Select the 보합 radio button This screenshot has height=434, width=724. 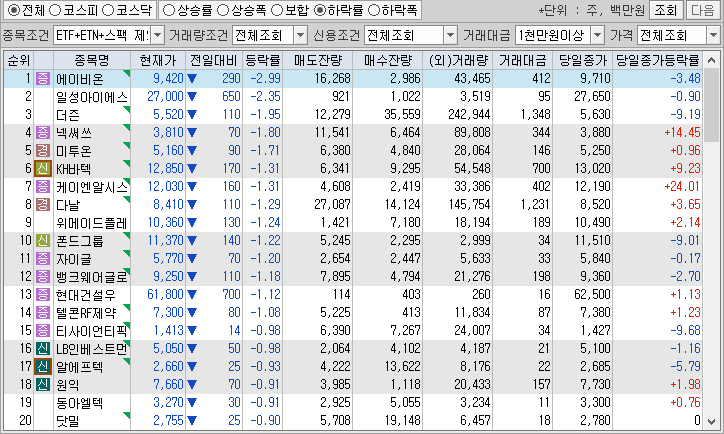coord(277,10)
